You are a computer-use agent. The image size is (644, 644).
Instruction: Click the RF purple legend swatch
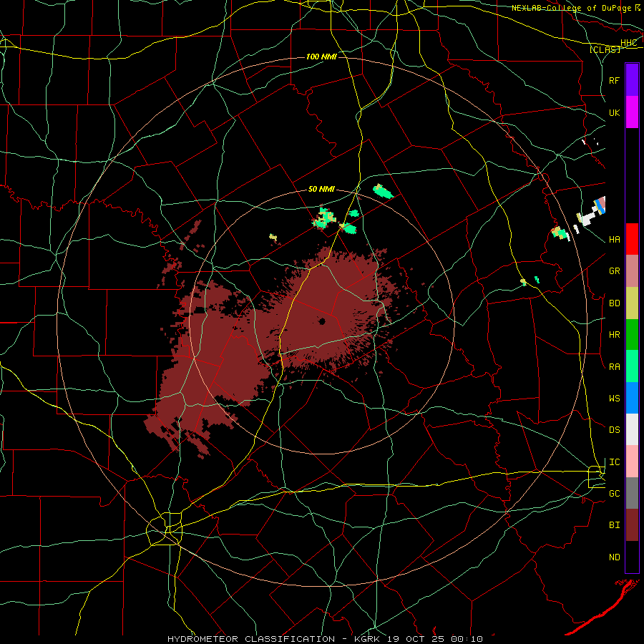click(x=632, y=79)
